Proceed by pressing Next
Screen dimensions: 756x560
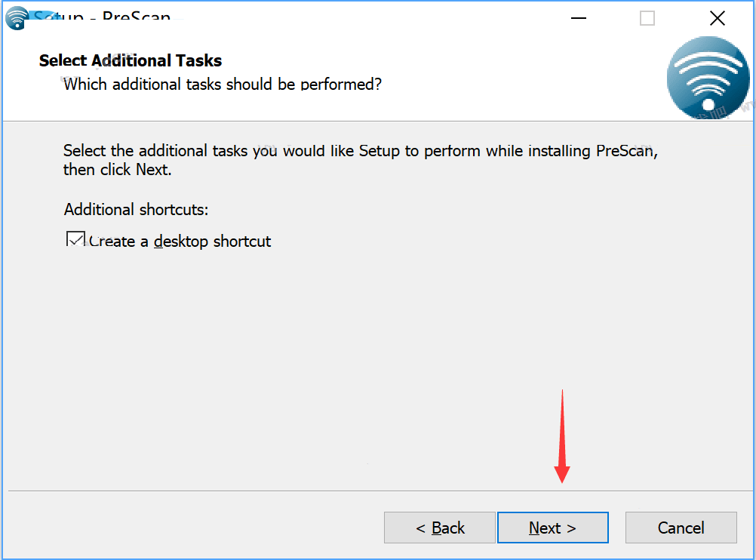pyautogui.click(x=552, y=528)
